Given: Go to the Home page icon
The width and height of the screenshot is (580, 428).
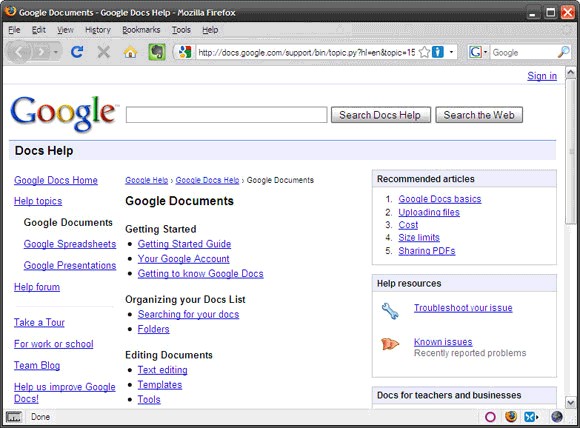Looking at the screenshot, I should (x=130, y=52).
